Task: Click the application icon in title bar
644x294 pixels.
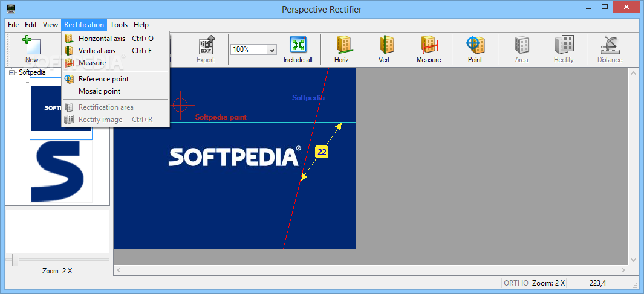Action: 11,8
